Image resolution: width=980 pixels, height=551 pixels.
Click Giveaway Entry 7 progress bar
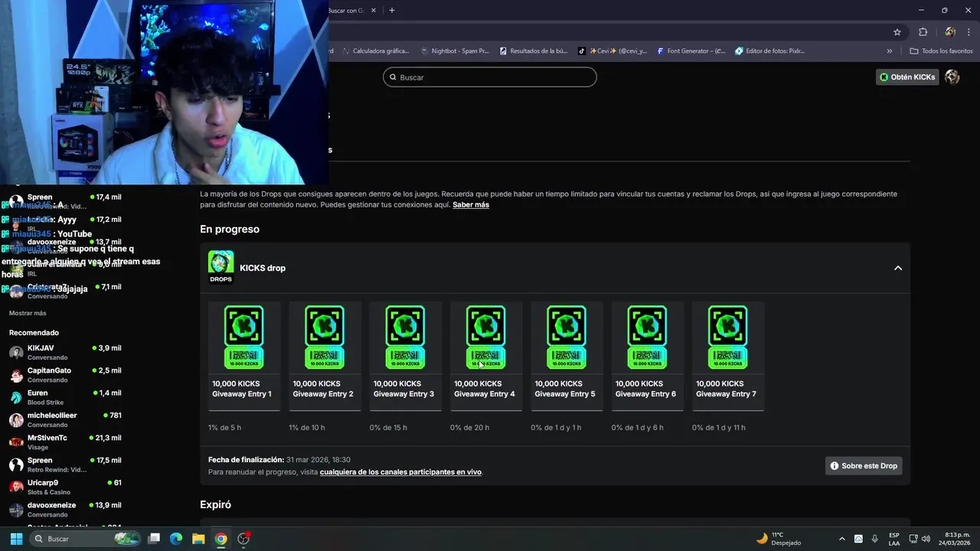tap(728, 410)
